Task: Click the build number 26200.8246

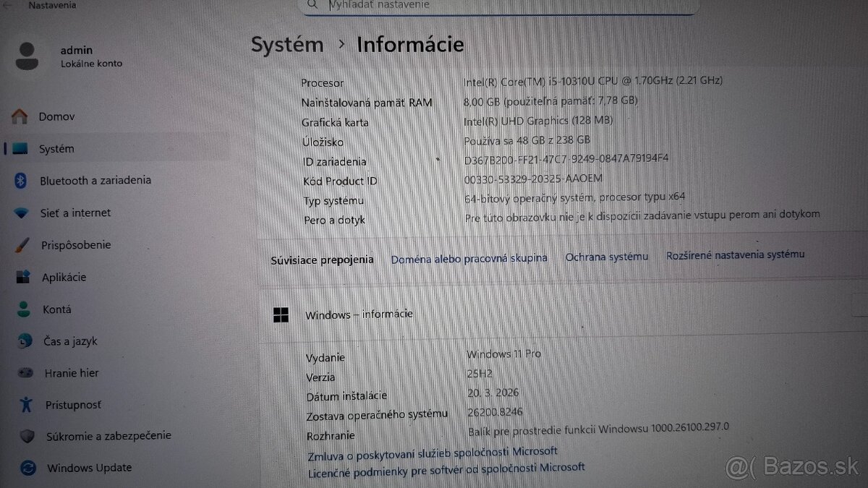Action: tap(495, 412)
